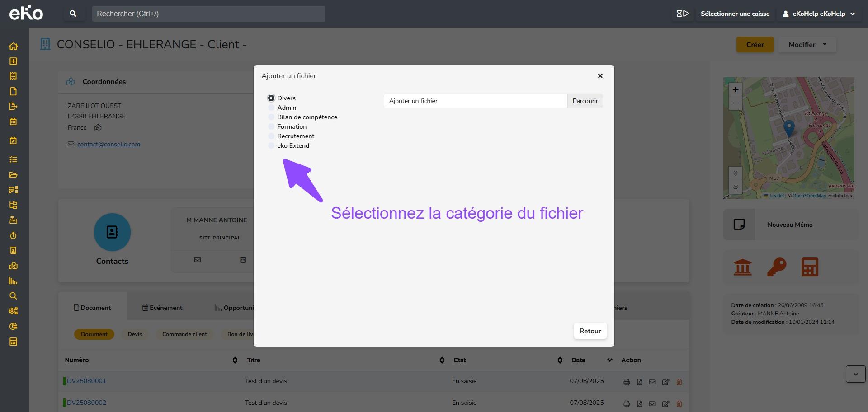
Task: Select the Formation category option
Action: tap(271, 126)
